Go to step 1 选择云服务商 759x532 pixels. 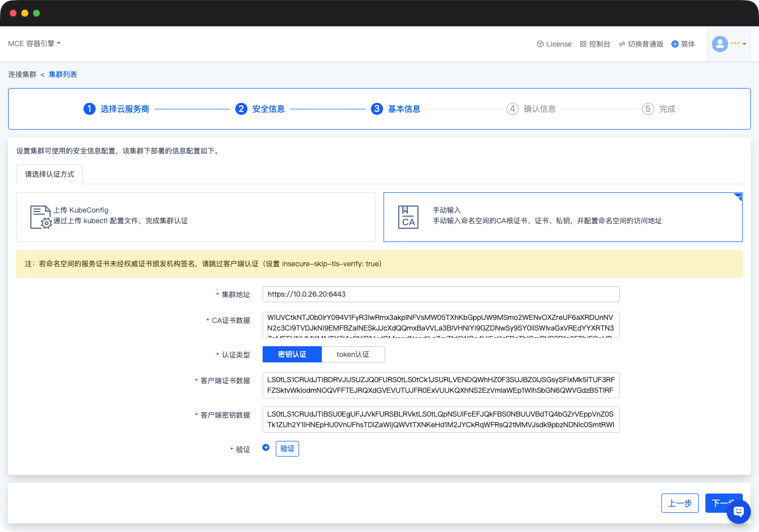click(116, 109)
